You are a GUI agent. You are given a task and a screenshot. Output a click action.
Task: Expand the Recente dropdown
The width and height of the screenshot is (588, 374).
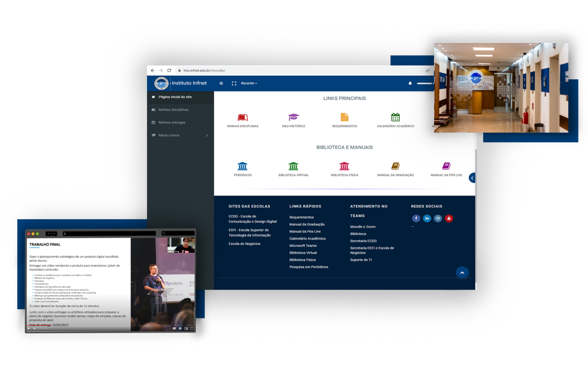[x=249, y=83]
